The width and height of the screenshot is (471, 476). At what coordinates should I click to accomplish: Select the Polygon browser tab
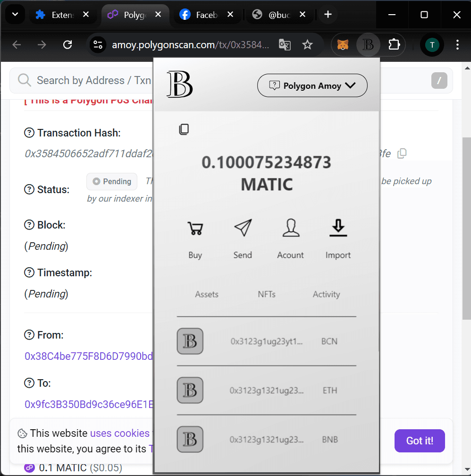pyautogui.click(x=135, y=15)
